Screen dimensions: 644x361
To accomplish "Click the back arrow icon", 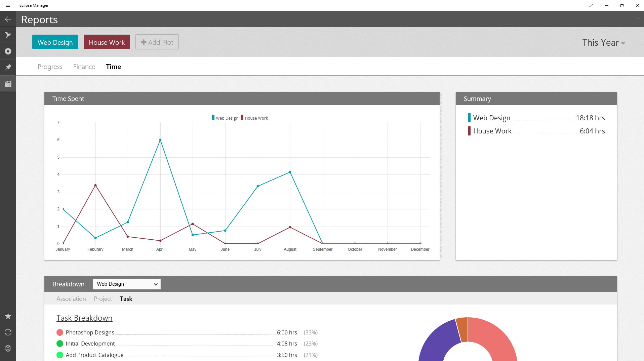I will (8, 19).
